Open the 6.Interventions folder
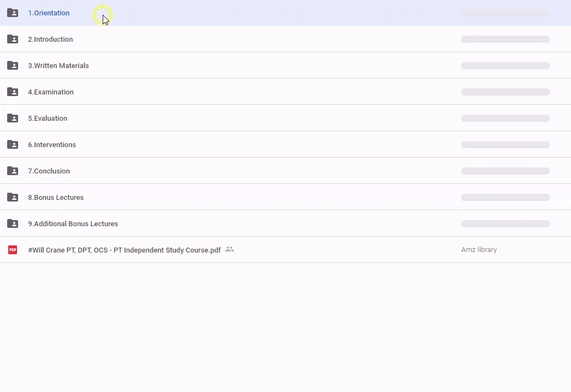This screenshot has width=571, height=392. 52,145
